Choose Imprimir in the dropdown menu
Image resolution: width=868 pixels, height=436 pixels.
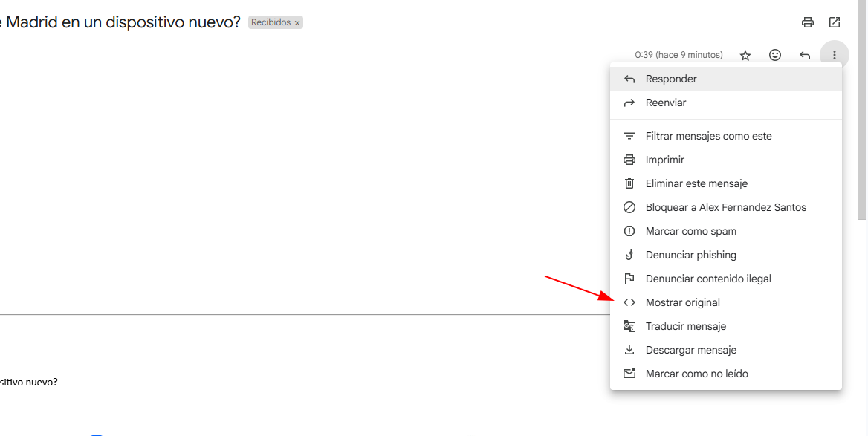[x=726, y=160]
